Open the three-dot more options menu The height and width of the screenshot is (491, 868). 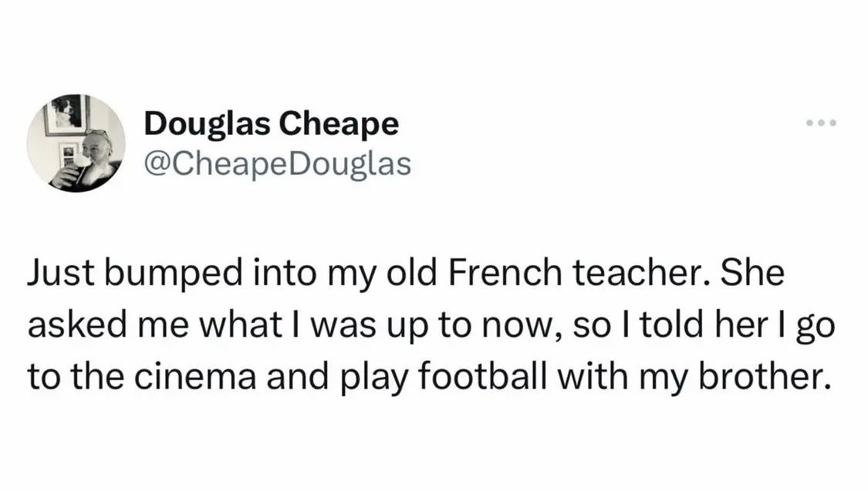click(x=821, y=123)
